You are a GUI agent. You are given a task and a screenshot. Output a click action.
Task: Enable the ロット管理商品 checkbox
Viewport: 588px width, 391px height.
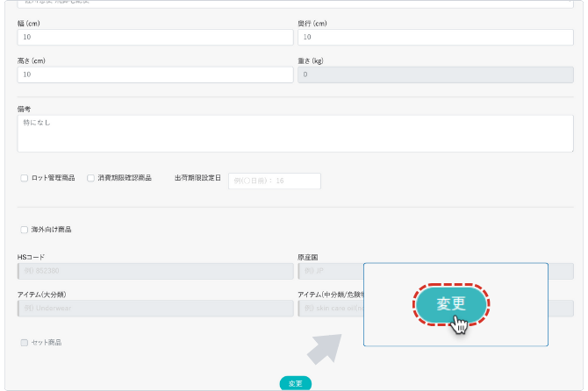25,178
